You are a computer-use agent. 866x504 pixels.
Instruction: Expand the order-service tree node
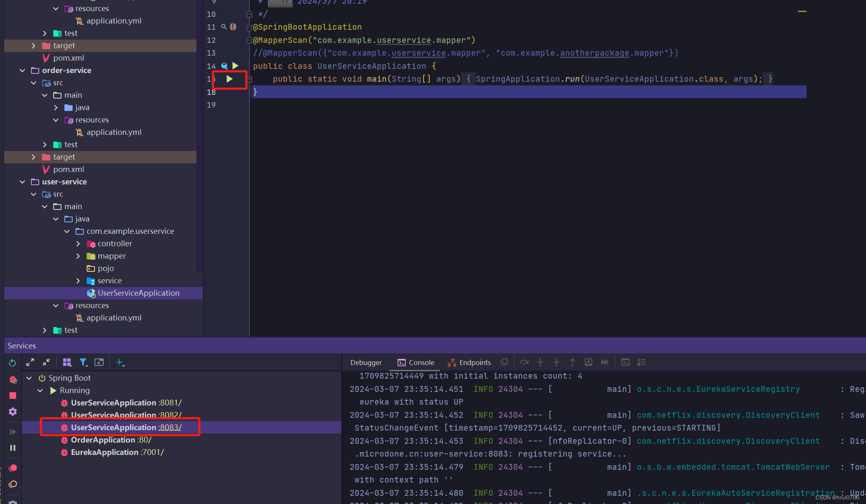(x=22, y=70)
